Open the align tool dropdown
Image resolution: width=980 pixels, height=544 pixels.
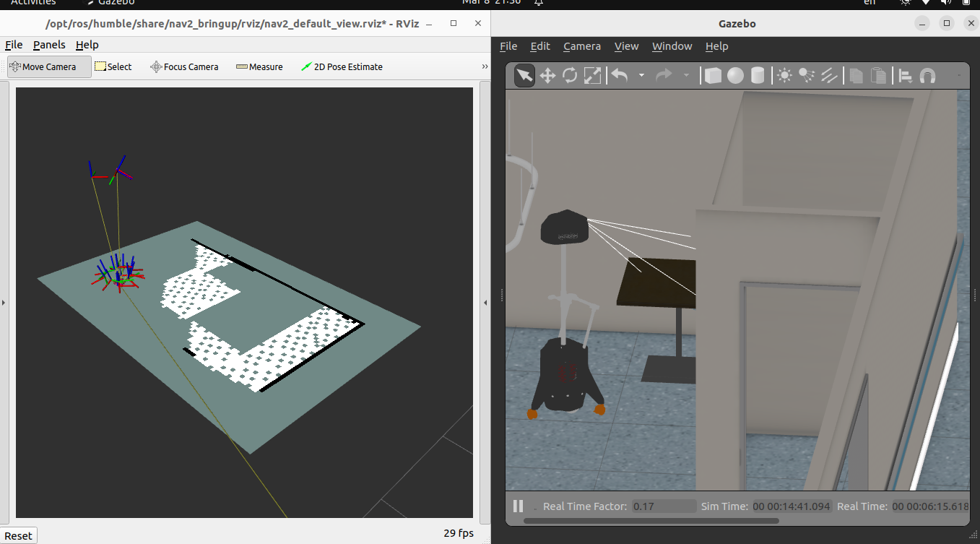(906, 76)
